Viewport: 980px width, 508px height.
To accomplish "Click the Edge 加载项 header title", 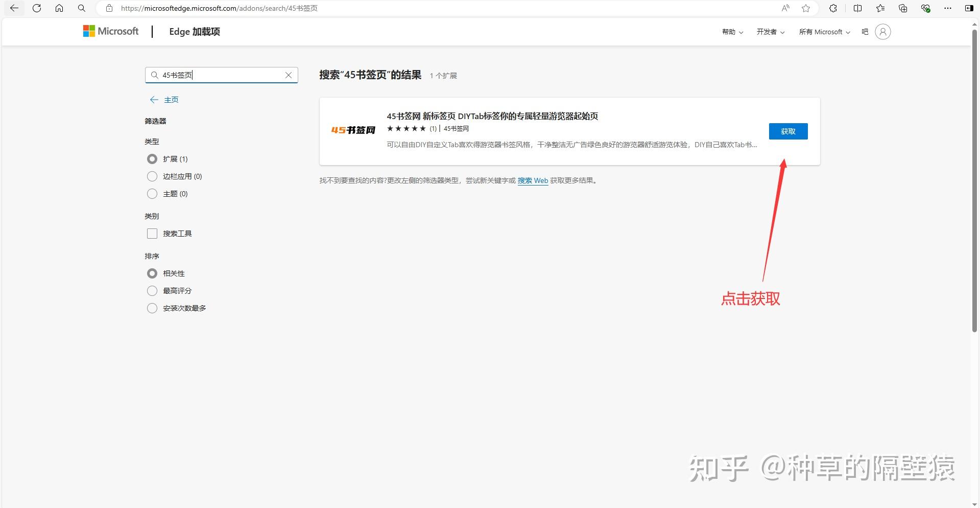I will (x=195, y=32).
